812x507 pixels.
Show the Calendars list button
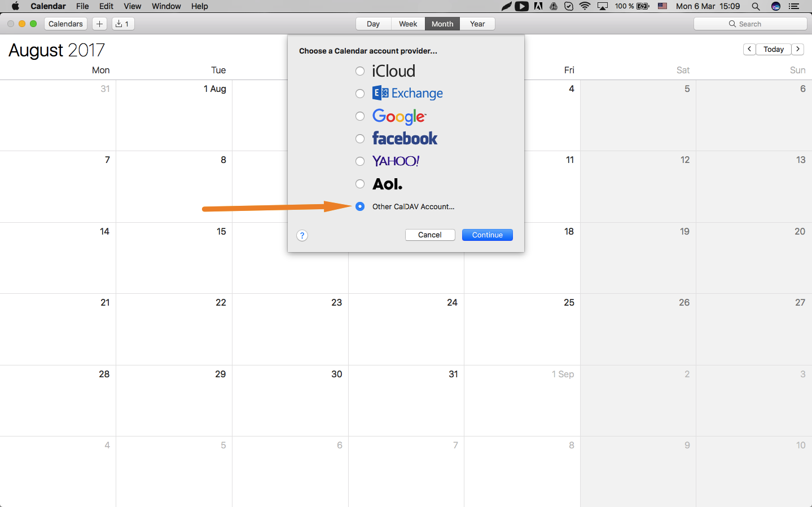[65, 24]
